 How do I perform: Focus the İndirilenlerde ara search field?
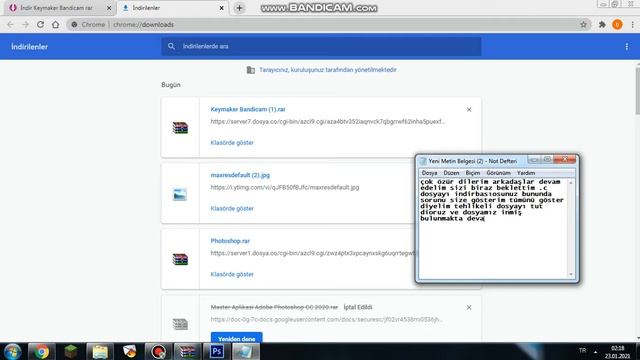(x=321, y=47)
